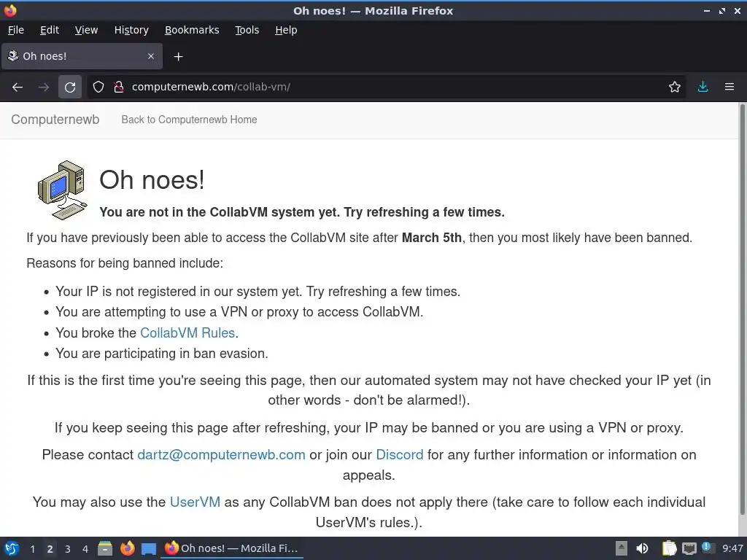Screen dimensions: 747x560
Task: Click the VPN or proxy bullet item
Action: 239,312
